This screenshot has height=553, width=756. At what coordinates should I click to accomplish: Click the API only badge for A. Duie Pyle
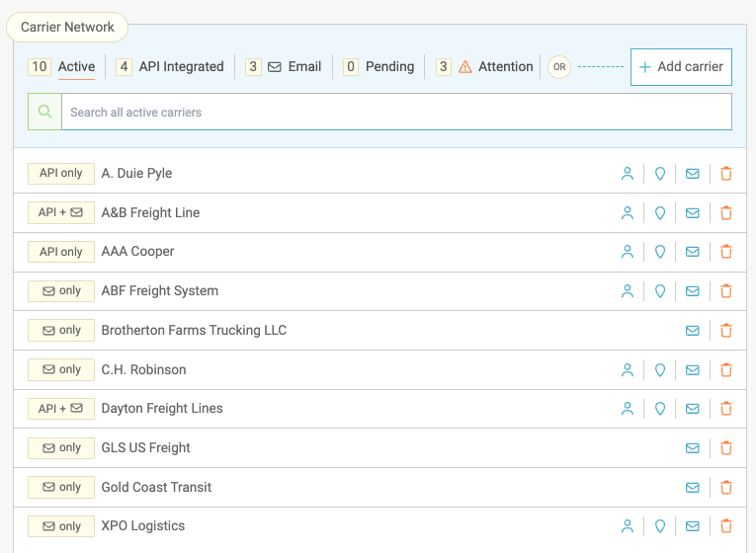tap(61, 174)
